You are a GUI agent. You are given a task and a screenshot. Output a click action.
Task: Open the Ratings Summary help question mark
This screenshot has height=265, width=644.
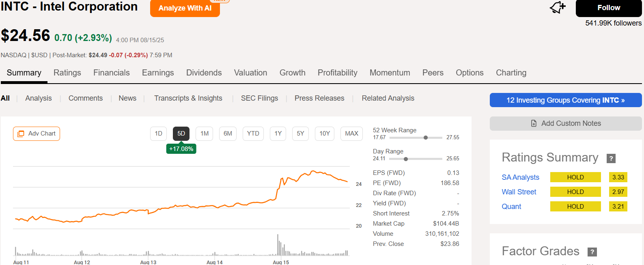[611, 158]
